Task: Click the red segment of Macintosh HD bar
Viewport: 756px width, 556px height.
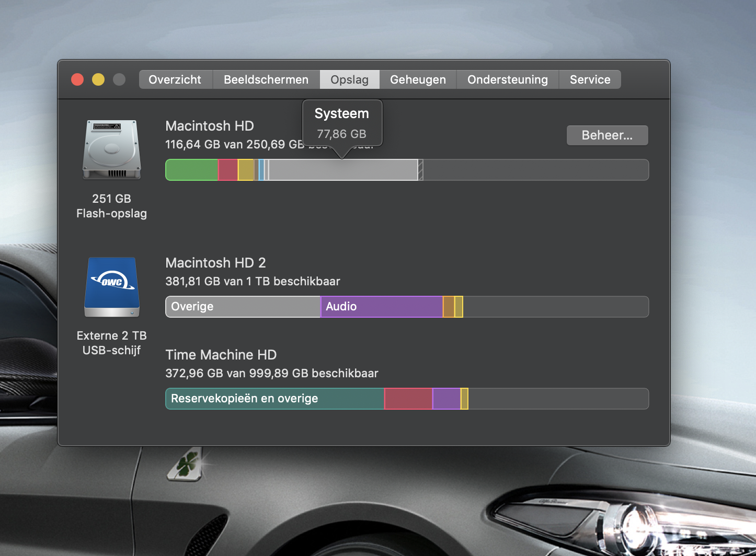Action: (227, 170)
